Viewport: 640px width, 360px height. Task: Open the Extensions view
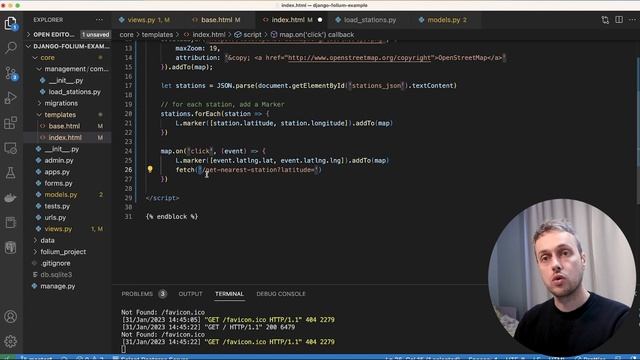(11, 123)
